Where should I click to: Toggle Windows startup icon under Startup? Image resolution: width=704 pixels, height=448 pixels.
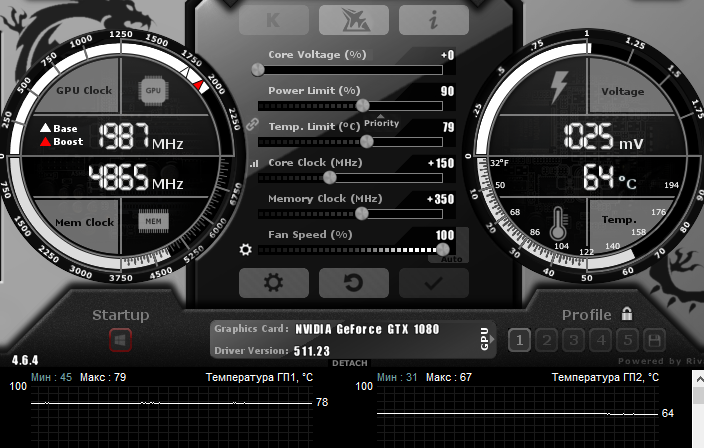[120, 340]
